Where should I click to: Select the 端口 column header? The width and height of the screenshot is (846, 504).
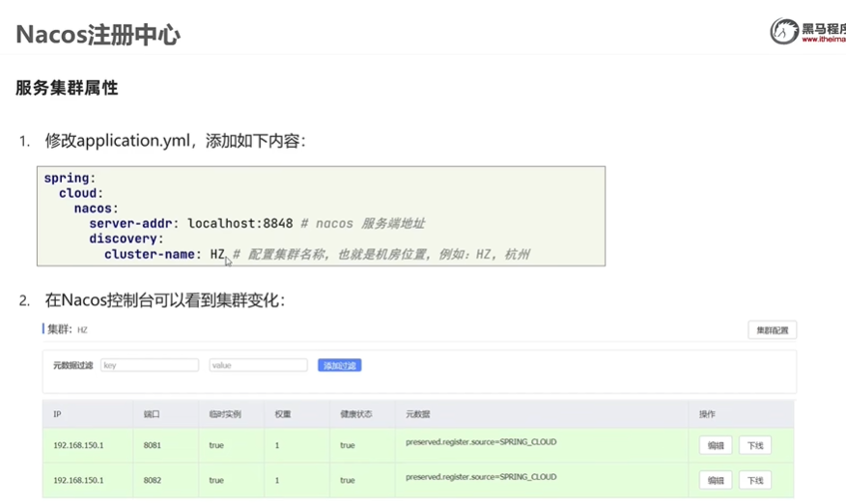152,414
